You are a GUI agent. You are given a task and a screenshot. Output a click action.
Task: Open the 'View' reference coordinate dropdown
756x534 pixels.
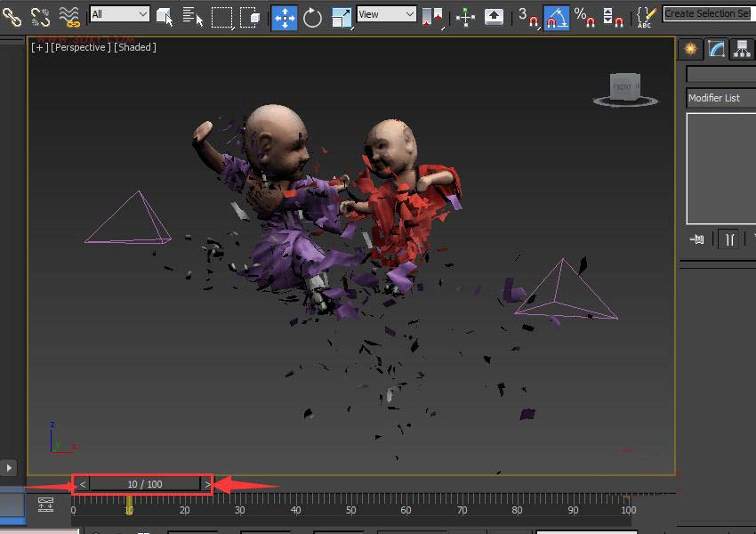pos(386,14)
